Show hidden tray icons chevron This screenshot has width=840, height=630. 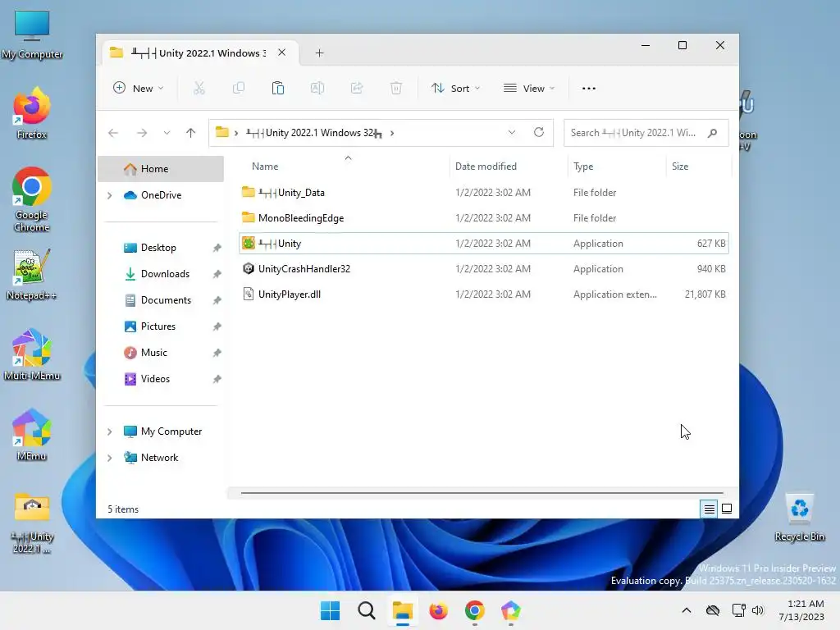pyautogui.click(x=687, y=610)
